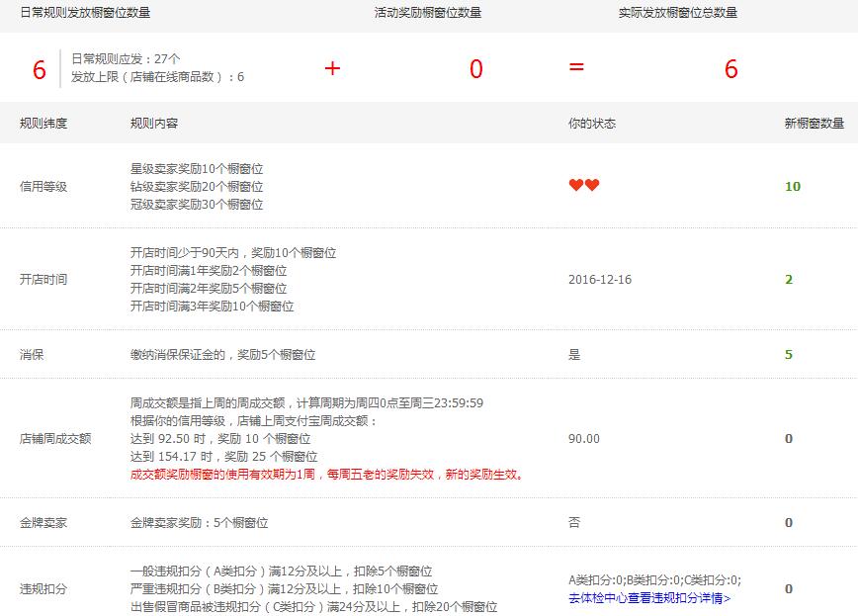Select the 消保 row label
858x616 pixels.
click(x=32, y=354)
